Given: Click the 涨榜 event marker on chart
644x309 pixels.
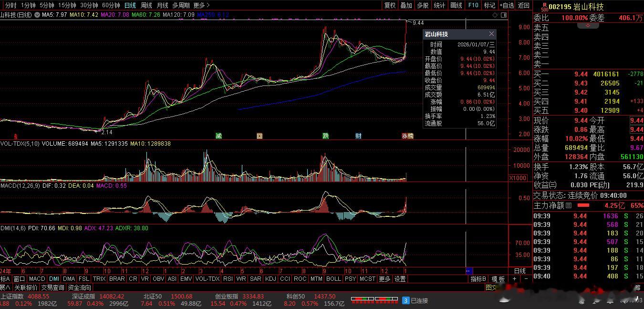Looking at the screenshot, I should click(407, 136).
